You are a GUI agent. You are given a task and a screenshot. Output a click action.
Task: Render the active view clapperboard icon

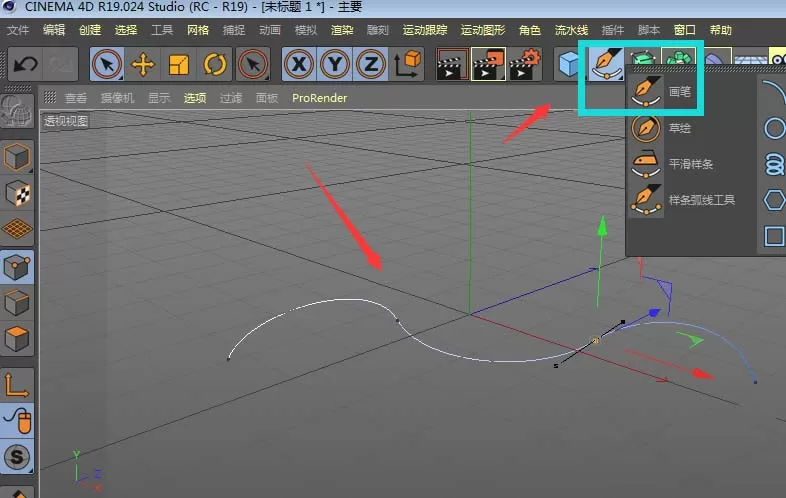(452, 64)
